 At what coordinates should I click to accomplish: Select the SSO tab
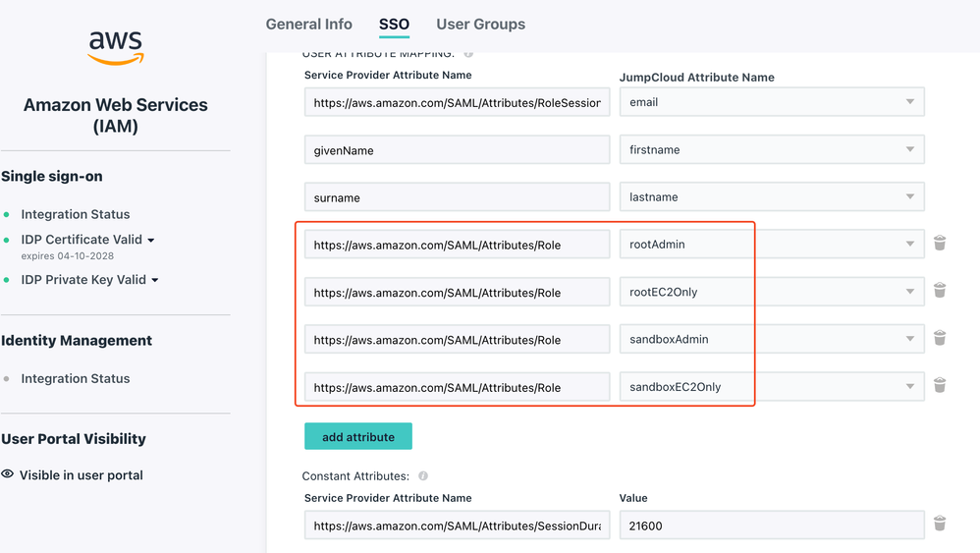[x=394, y=25]
